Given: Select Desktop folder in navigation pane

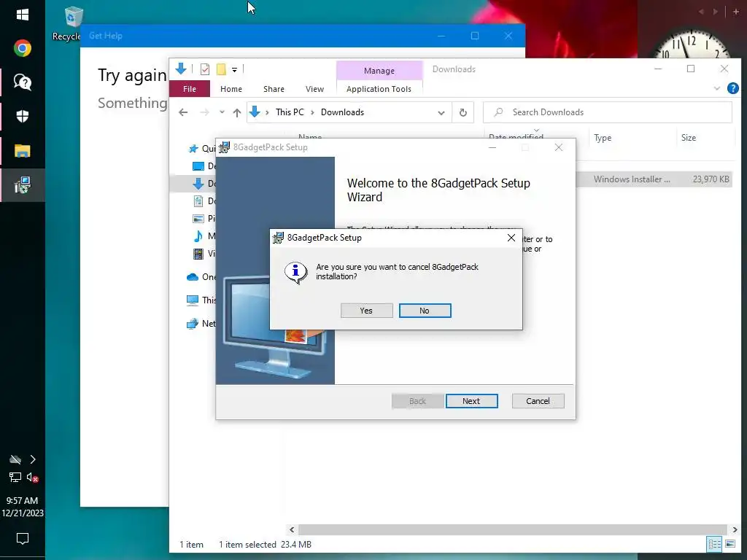Looking at the screenshot, I should click(x=204, y=166).
